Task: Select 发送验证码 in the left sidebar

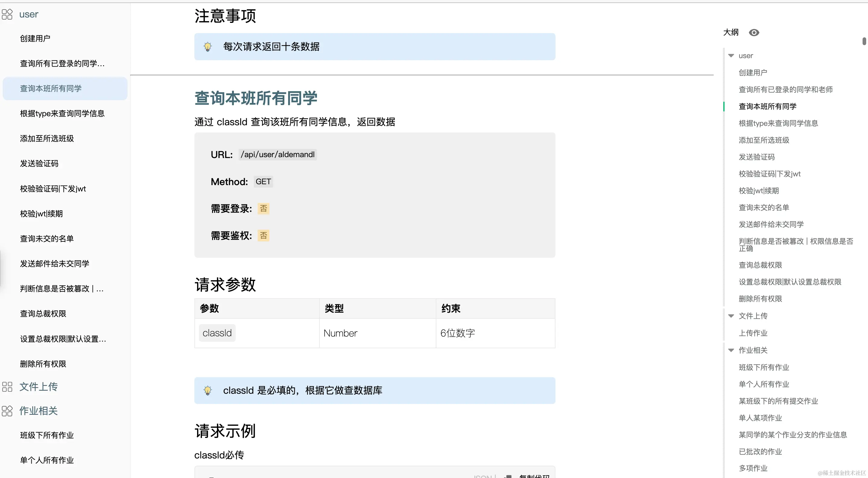Action: pos(39,163)
